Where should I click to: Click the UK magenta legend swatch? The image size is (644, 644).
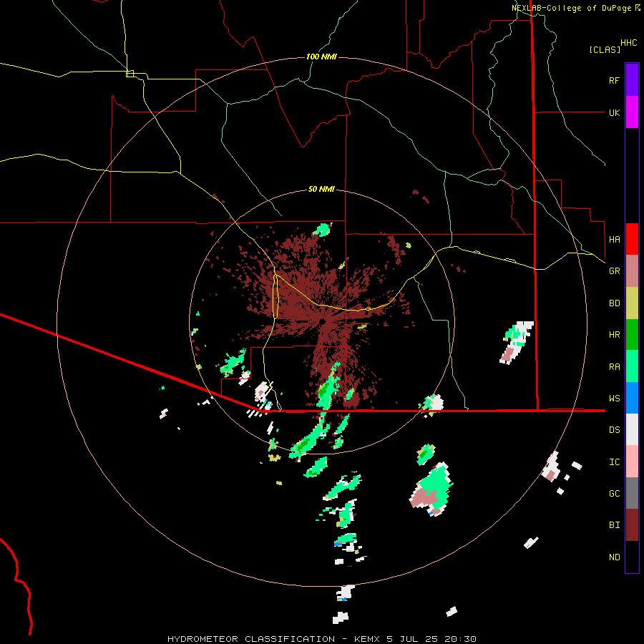pyautogui.click(x=632, y=112)
